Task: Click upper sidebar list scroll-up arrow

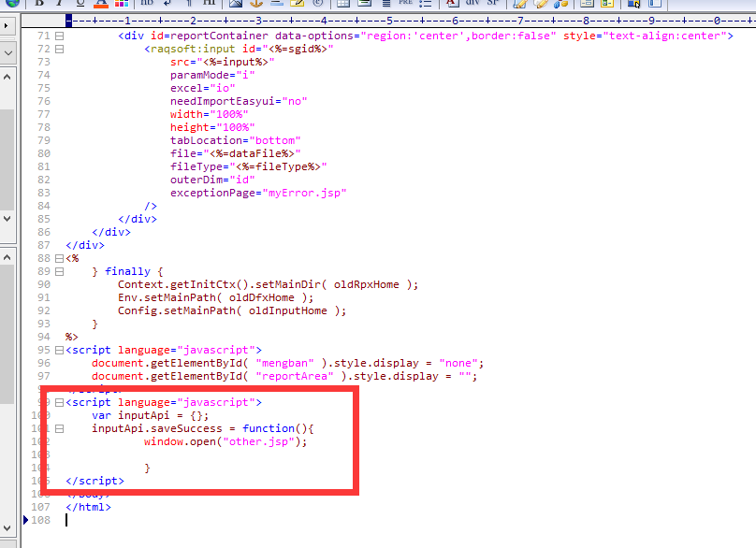Action: pyautogui.click(x=7, y=76)
